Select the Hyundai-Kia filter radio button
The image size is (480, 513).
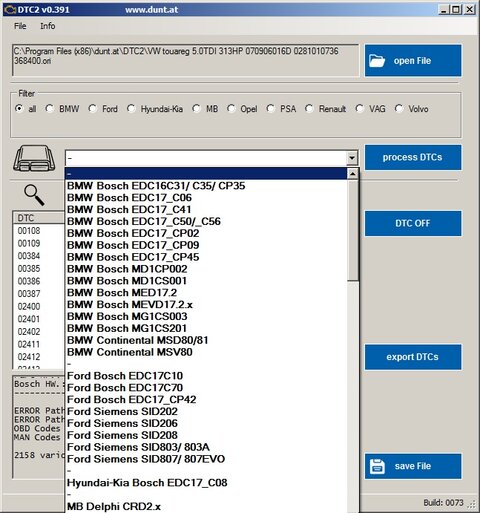click(x=131, y=109)
